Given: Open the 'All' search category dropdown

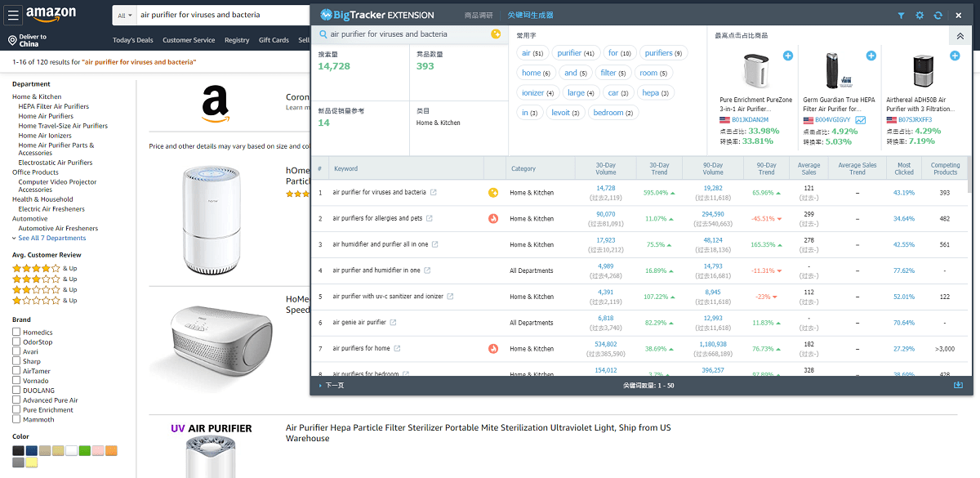Looking at the screenshot, I should [125, 15].
